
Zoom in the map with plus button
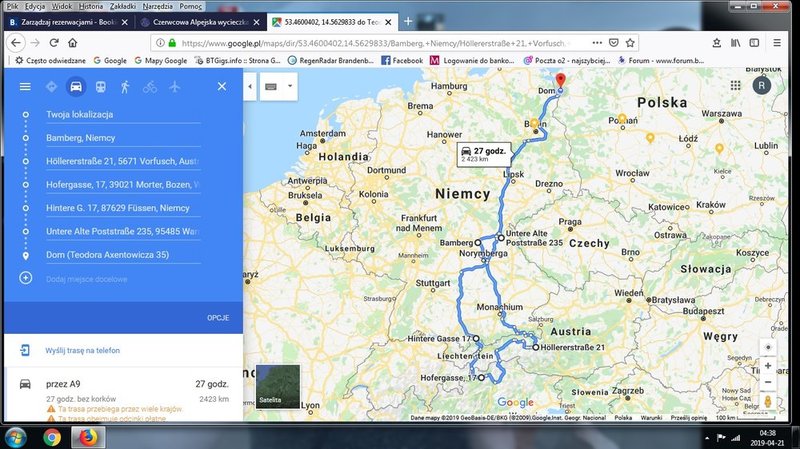(768, 366)
